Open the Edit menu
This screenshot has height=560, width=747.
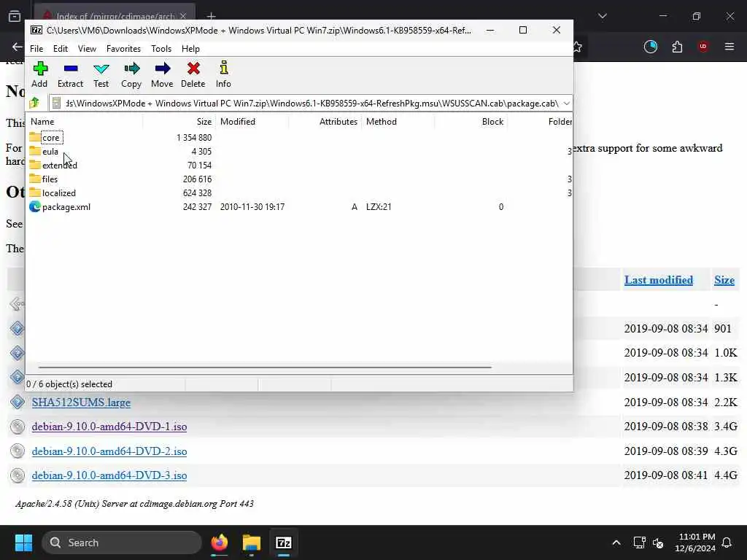(x=61, y=49)
